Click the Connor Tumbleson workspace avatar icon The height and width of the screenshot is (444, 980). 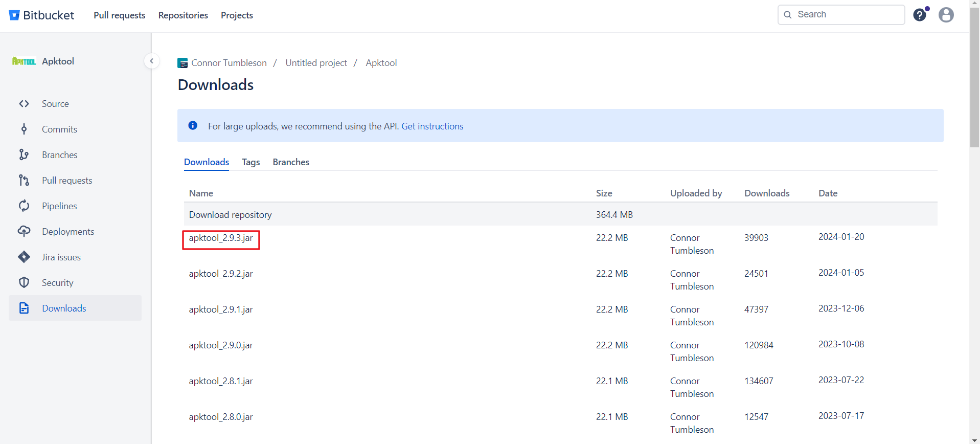[183, 63]
